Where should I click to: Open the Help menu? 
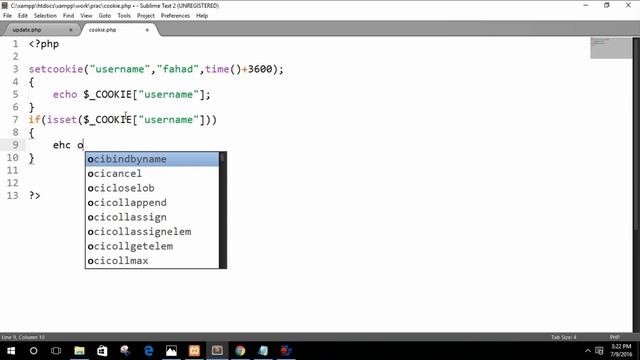[x=202, y=16]
